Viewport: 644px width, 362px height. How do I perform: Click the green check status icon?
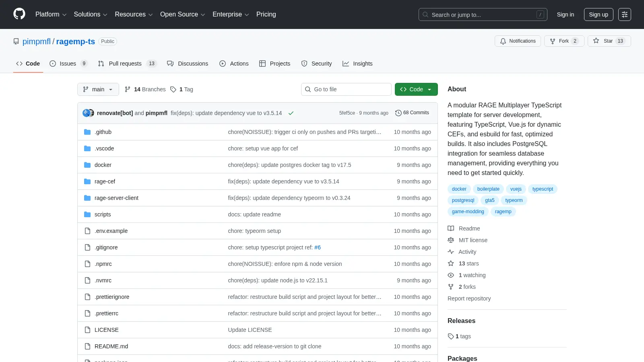(x=291, y=113)
